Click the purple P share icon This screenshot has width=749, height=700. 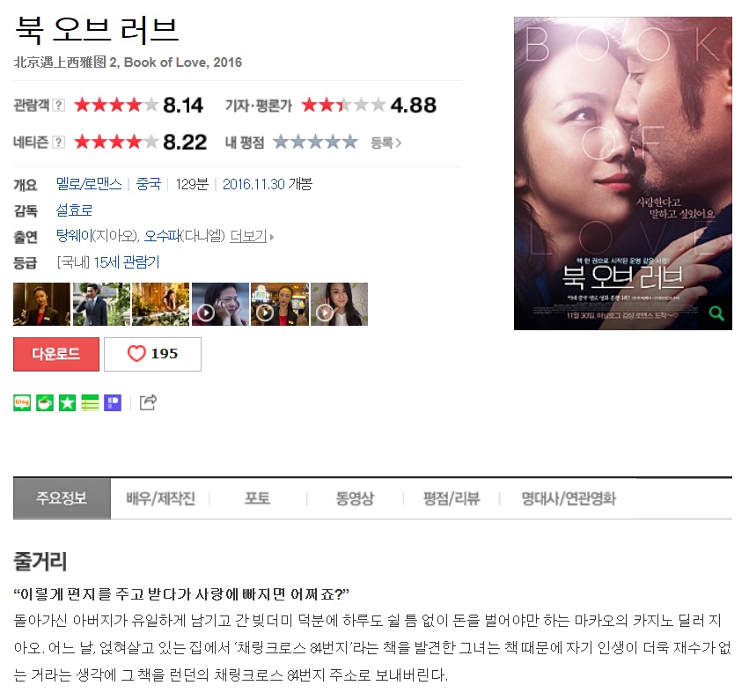[x=113, y=402]
